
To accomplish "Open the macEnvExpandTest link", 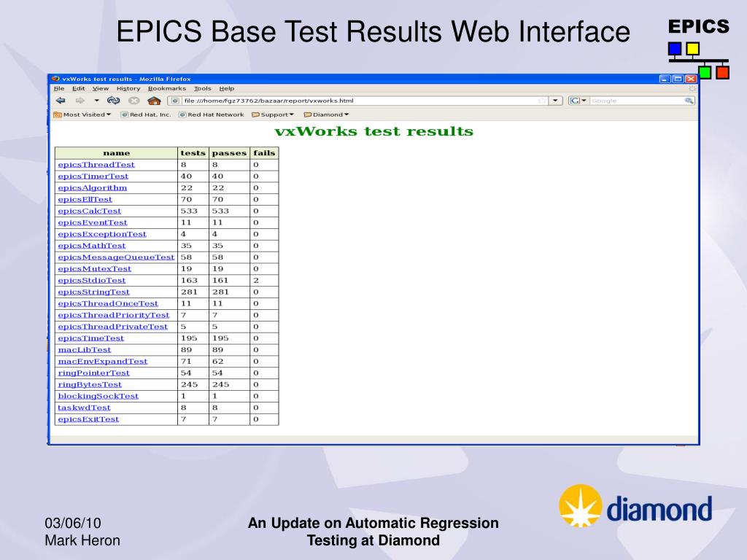I will tap(103, 362).
